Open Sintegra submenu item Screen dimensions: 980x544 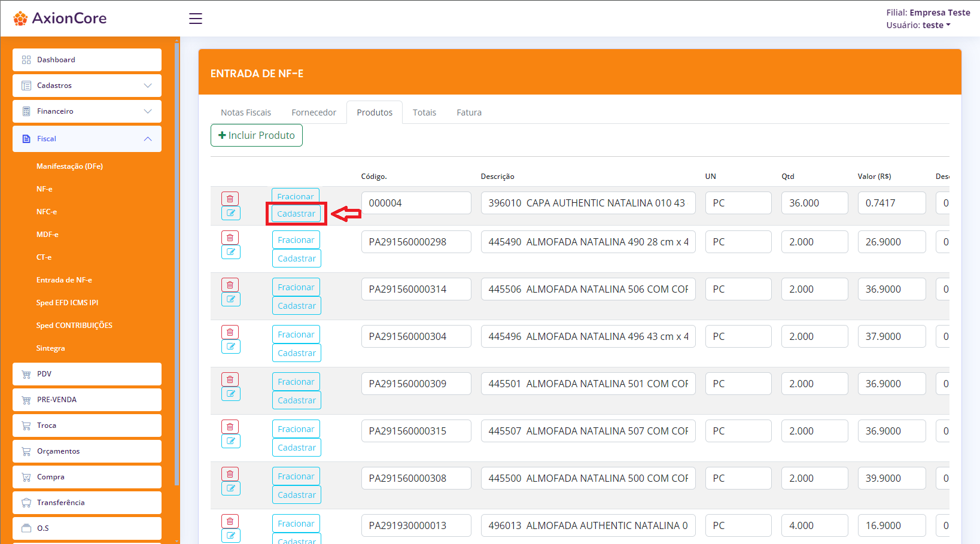[x=50, y=348]
